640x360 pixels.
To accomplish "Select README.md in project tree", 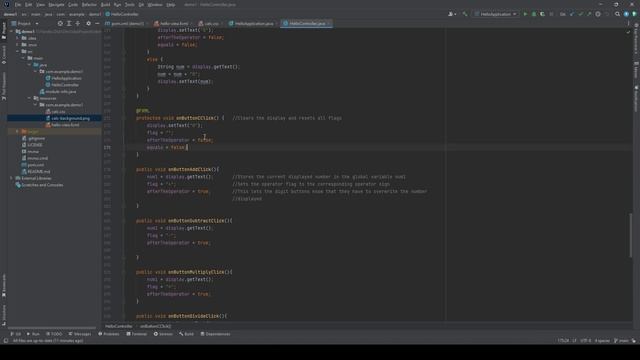I will point(36,171).
